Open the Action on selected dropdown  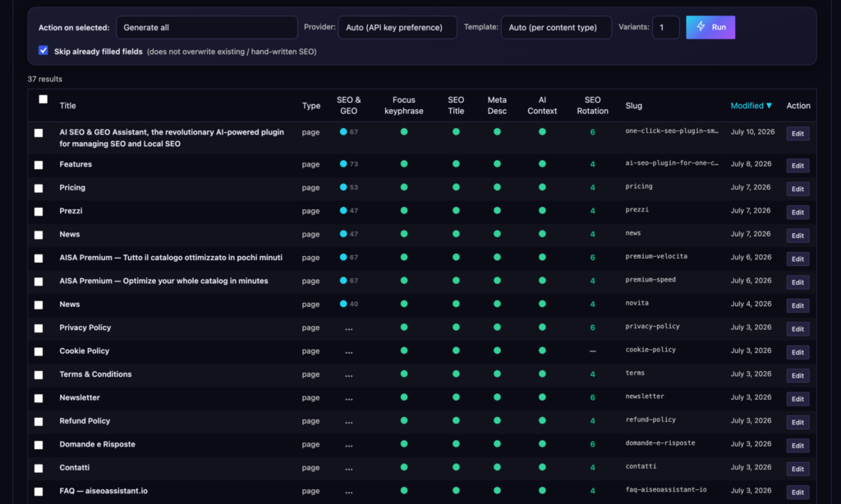point(206,27)
